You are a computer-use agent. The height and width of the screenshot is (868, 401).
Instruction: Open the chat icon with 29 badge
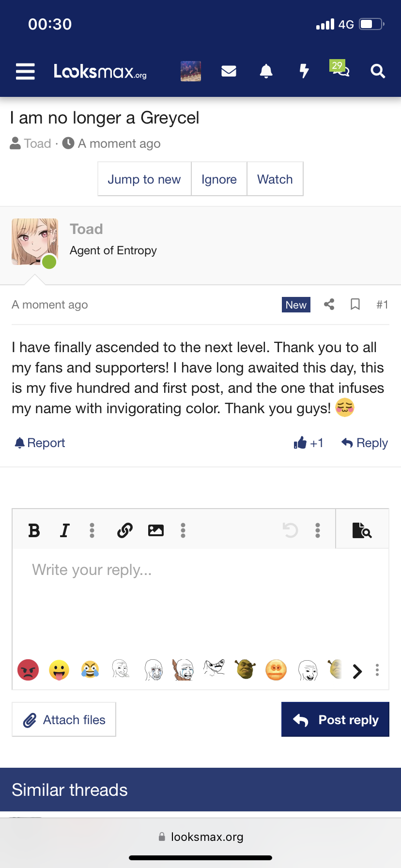(x=340, y=70)
